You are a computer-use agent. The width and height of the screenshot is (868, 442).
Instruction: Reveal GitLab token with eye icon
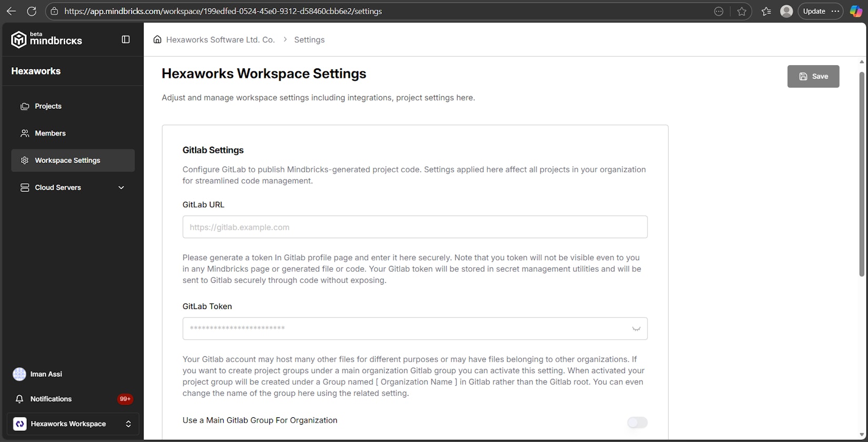pyautogui.click(x=636, y=329)
